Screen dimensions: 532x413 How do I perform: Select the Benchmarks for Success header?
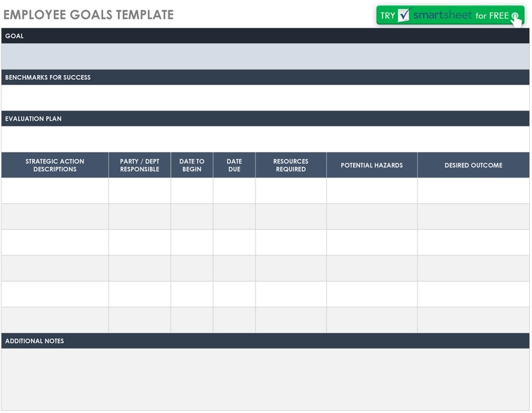[x=265, y=77]
